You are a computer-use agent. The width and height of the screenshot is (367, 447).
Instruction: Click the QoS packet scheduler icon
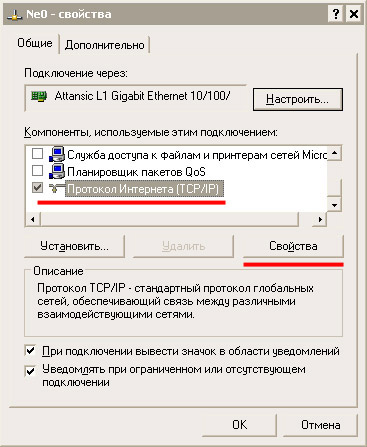[57, 171]
